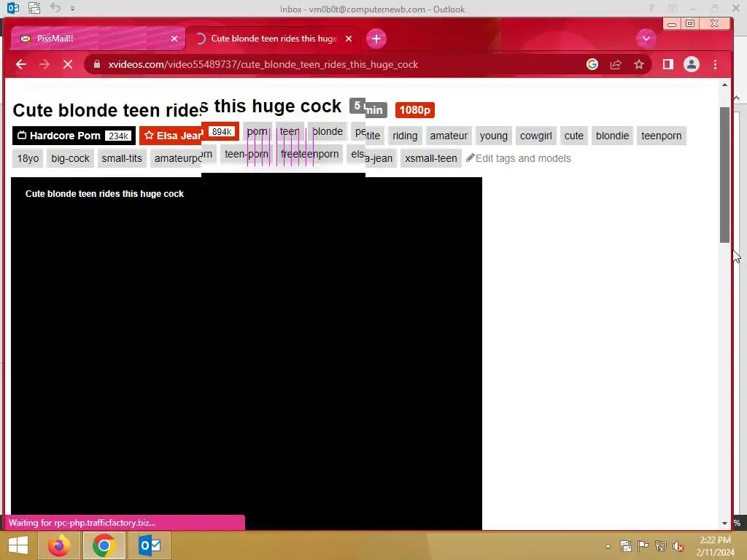This screenshot has width=747, height=560.
Task: Click the Action Center flag tray icon
Action: click(643, 545)
